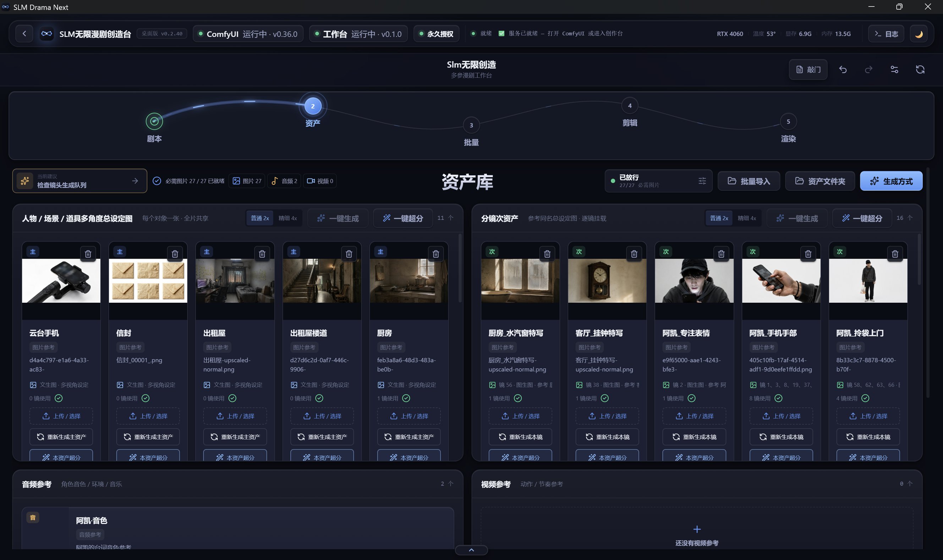
Task: Delete the 阿凯_拎袋上门 card
Action: (x=895, y=254)
